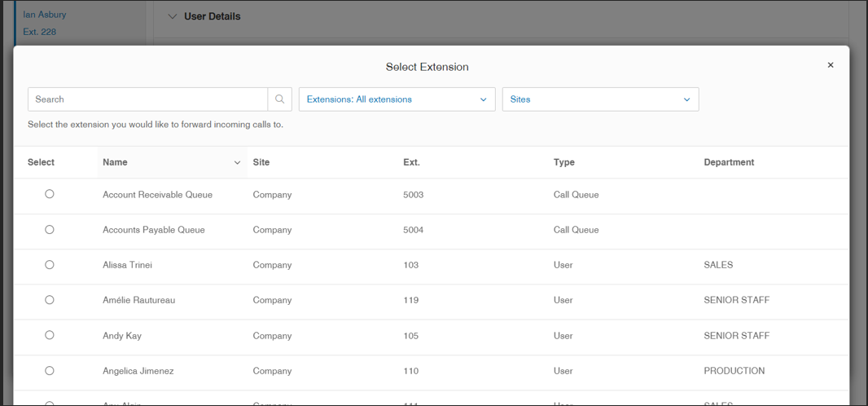The width and height of the screenshot is (868, 406).
Task: Collapse the User Details section chevron
Action: pyautogui.click(x=172, y=16)
